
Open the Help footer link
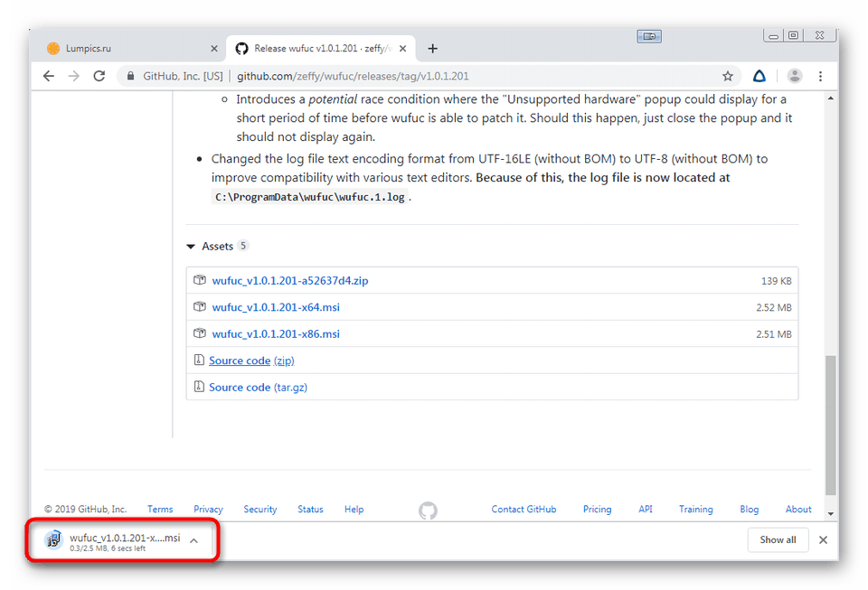pos(354,510)
